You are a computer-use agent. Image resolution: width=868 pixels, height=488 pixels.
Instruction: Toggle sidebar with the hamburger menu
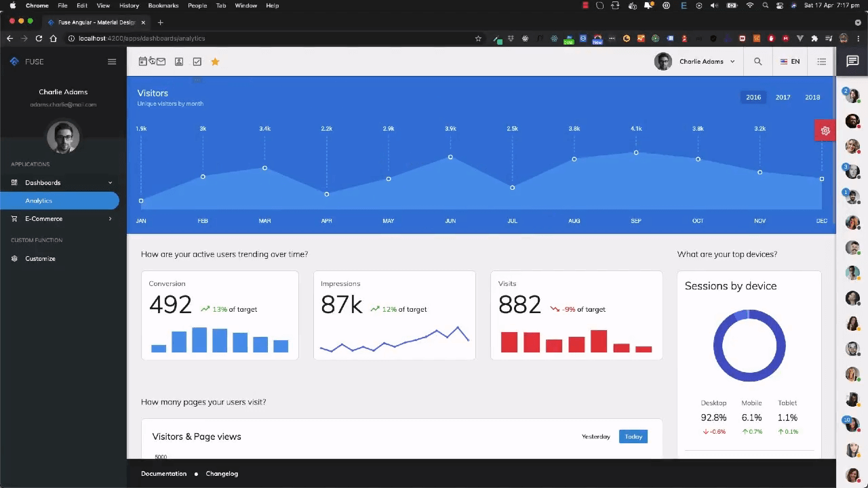coord(112,62)
